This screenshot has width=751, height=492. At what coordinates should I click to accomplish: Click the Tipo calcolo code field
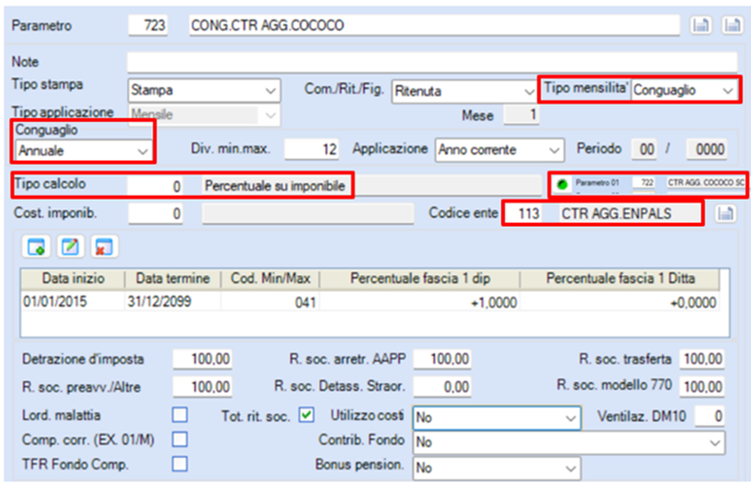pos(156,185)
